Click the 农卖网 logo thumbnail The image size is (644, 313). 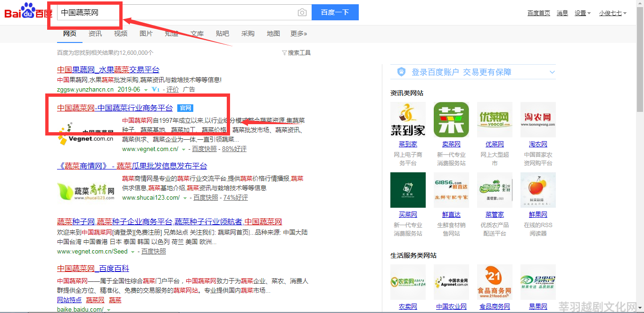click(x=408, y=282)
